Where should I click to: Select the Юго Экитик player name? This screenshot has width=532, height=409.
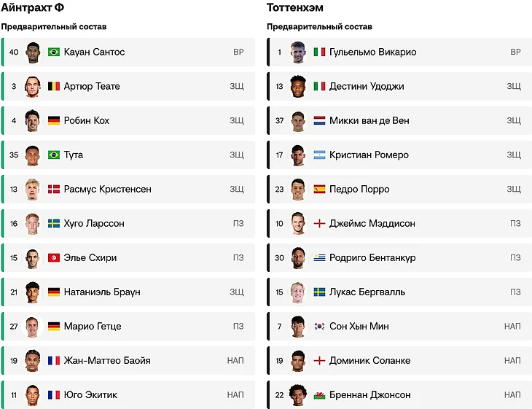click(x=90, y=395)
